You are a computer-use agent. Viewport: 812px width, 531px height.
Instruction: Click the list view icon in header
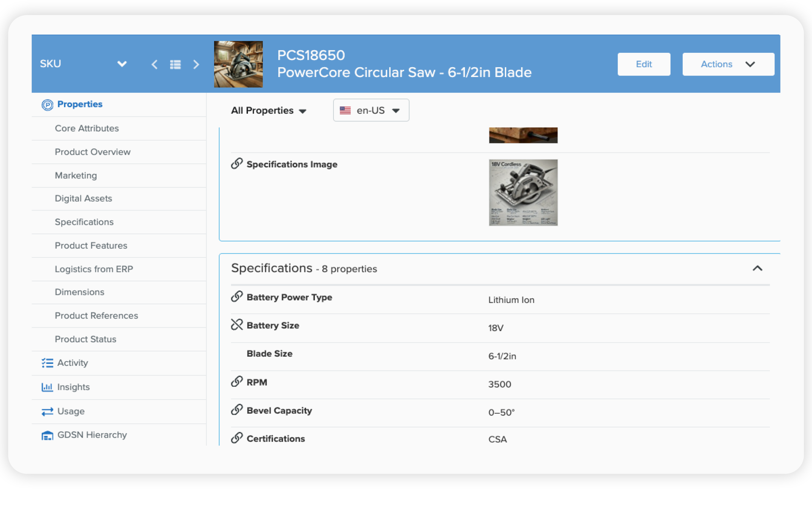(x=175, y=64)
